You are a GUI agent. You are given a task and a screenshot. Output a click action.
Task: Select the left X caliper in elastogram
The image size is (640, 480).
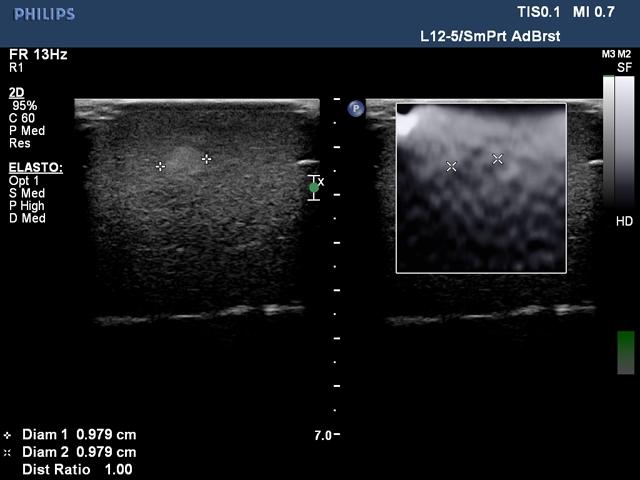[451, 166]
